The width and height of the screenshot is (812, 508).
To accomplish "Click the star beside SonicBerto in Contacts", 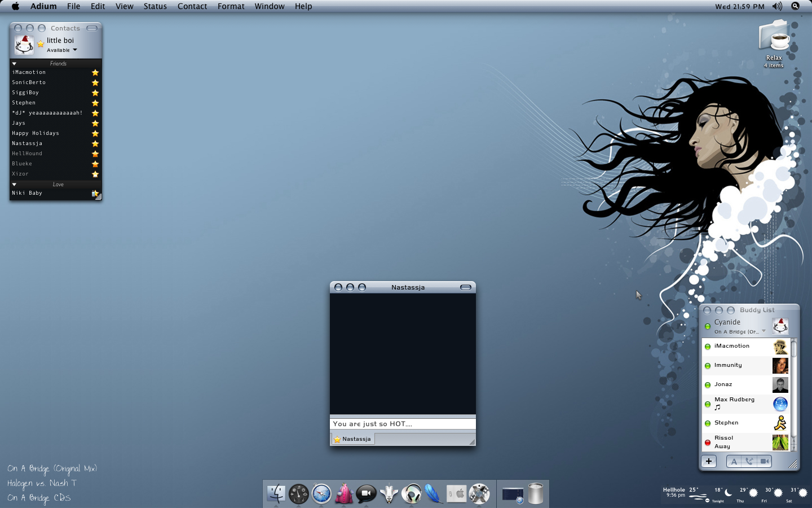I will (95, 82).
